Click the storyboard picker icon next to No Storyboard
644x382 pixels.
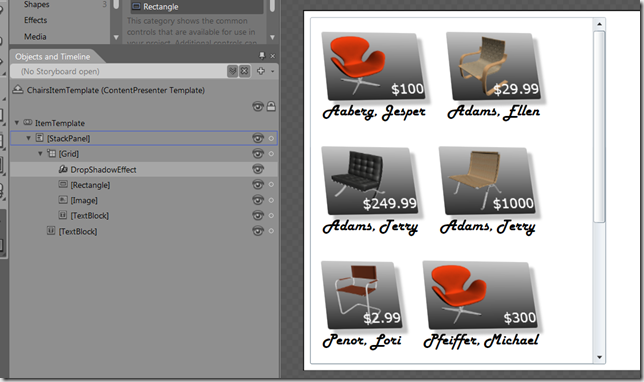coord(232,71)
